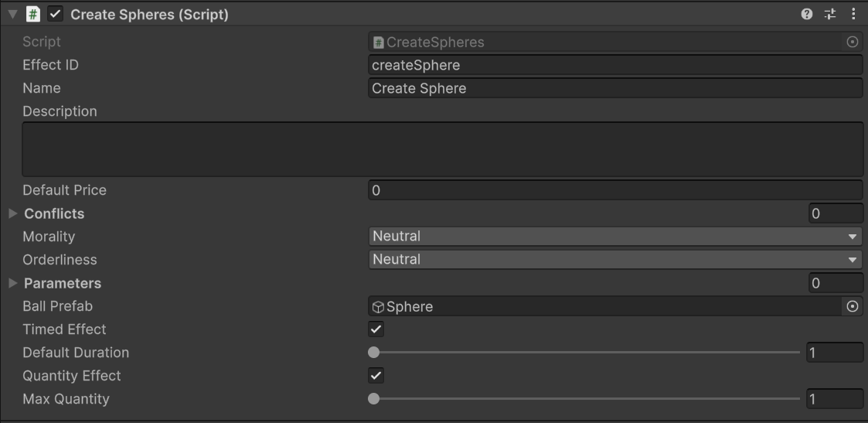Image resolution: width=868 pixels, height=423 pixels.
Task: Click the prefab cube icon next to Sphere
Action: tap(378, 307)
